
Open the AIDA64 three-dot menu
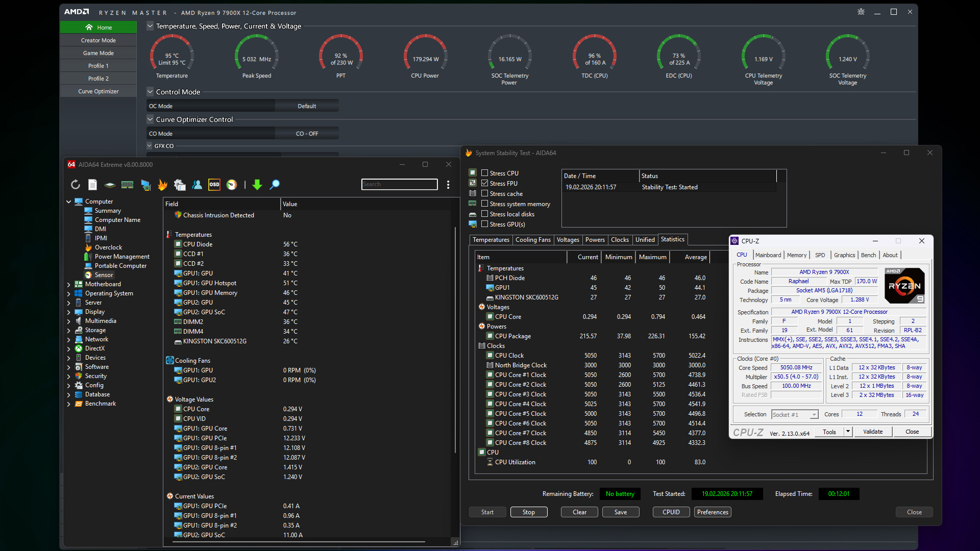pyautogui.click(x=448, y=185)
